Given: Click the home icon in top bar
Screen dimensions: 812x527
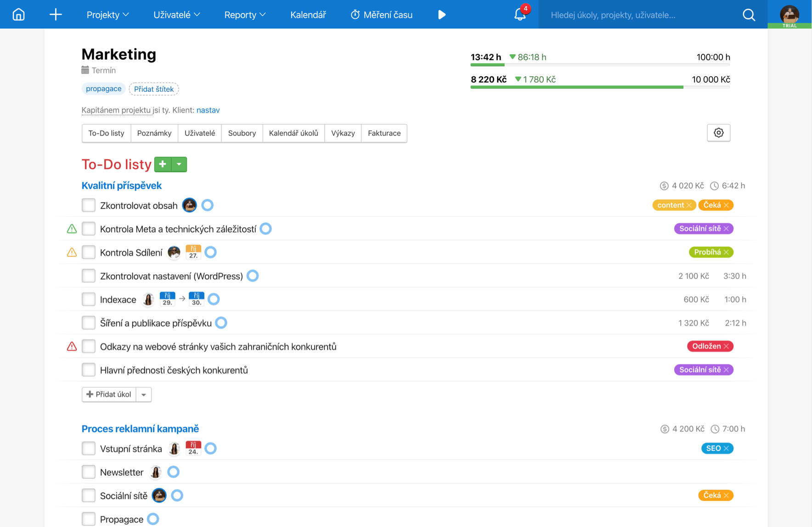Looking at the screenshot, I should tap(18, 15).
